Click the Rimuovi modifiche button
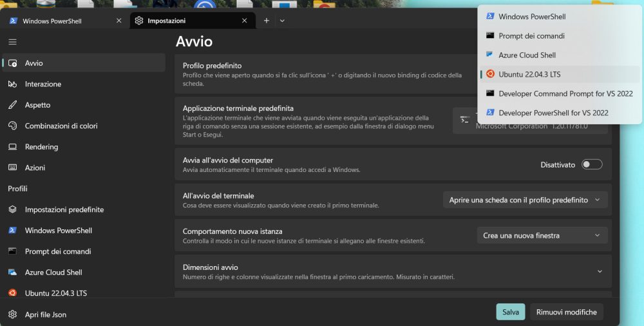The height and width of the screenshot is (326, 644). (x=566, y=312)
